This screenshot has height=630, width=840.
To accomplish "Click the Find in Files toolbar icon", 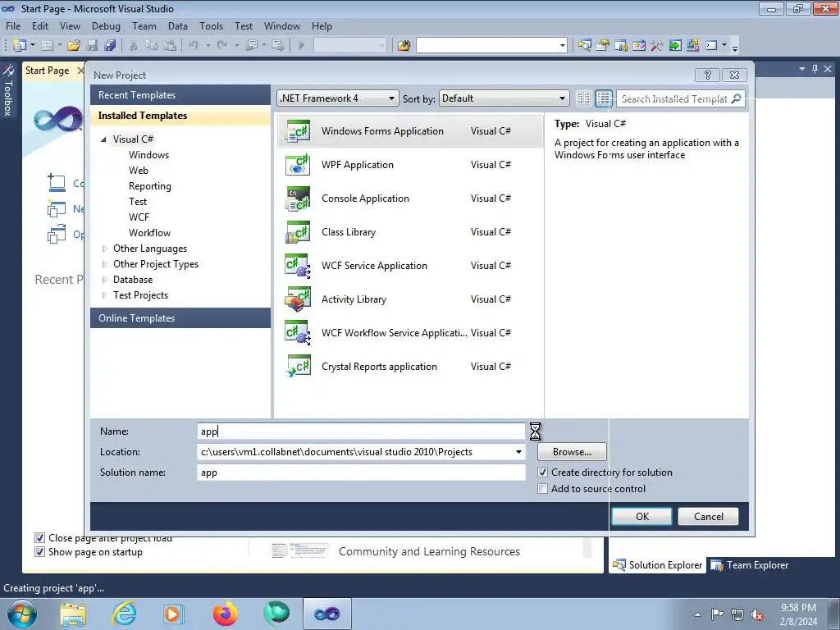I will (404, 46).
